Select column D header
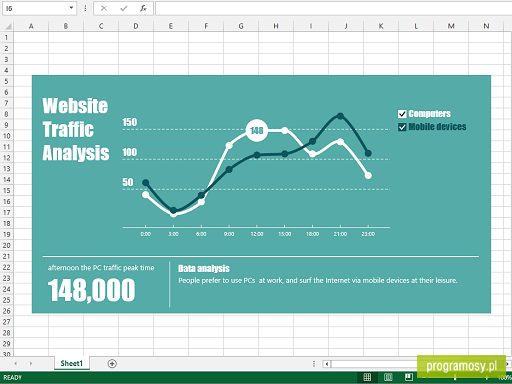 click(136, 26)
